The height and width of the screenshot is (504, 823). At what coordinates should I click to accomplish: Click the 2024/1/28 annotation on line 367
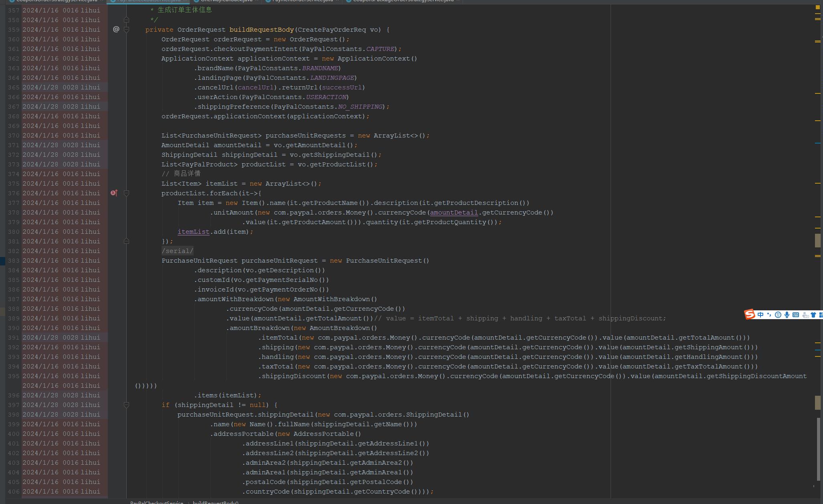40,107
